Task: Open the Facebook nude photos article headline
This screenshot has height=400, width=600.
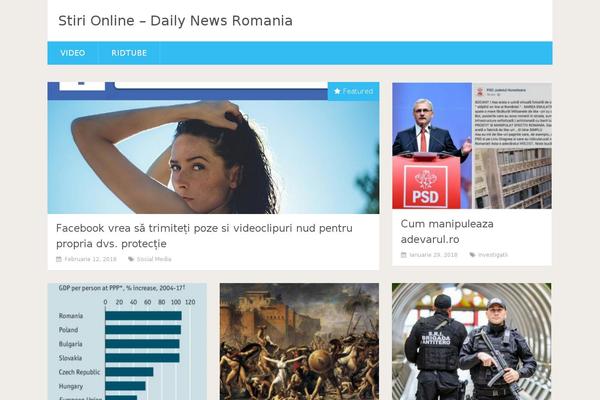Action: pos(204,236)
